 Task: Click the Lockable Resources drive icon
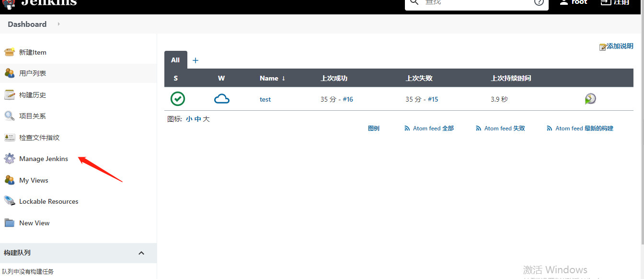[10, 201]
